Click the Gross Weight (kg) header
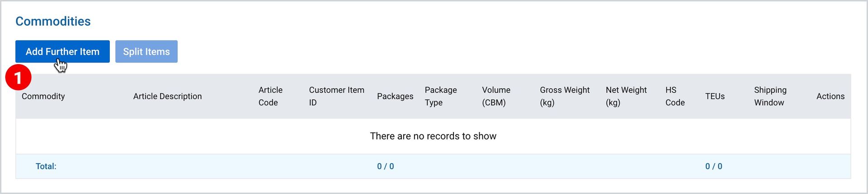 565,96
